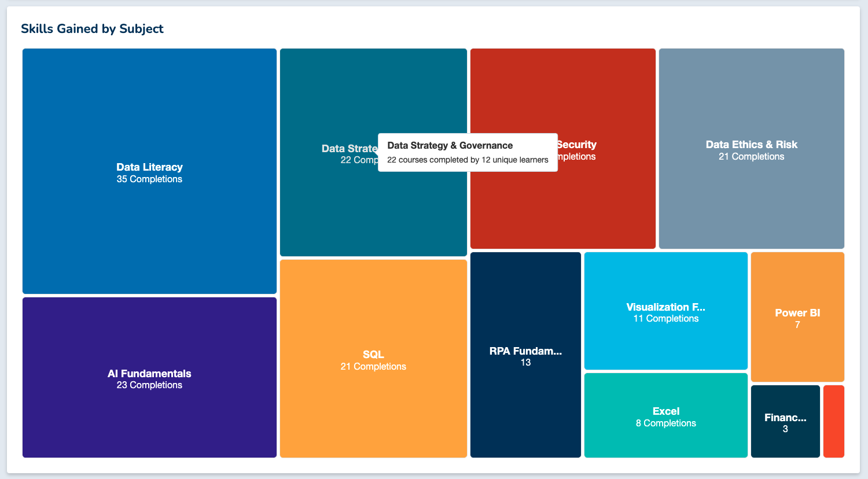Choose the RPA Fundam... tile showing 13
This screenshot has height=479, width=868.
(x=525, y=355)
